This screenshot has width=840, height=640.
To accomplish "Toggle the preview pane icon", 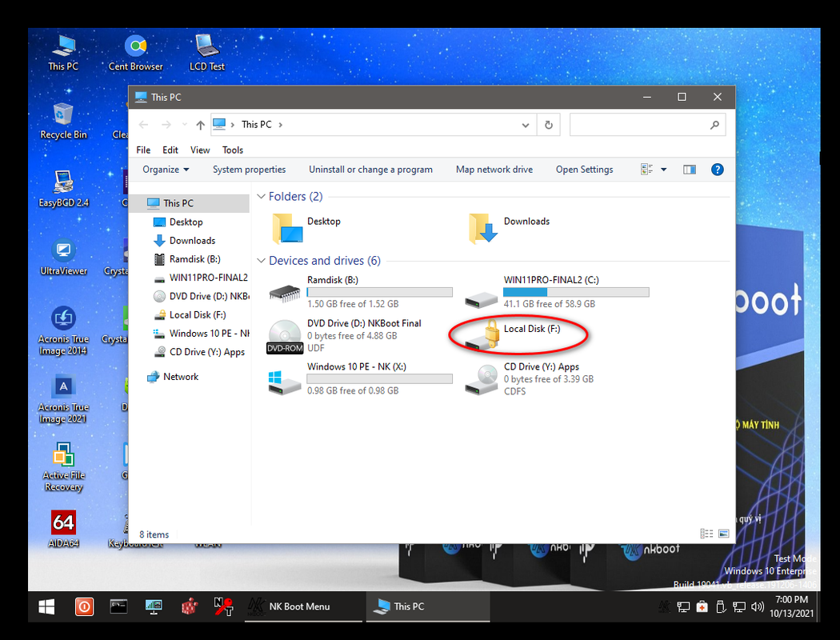I will [690, 170].
